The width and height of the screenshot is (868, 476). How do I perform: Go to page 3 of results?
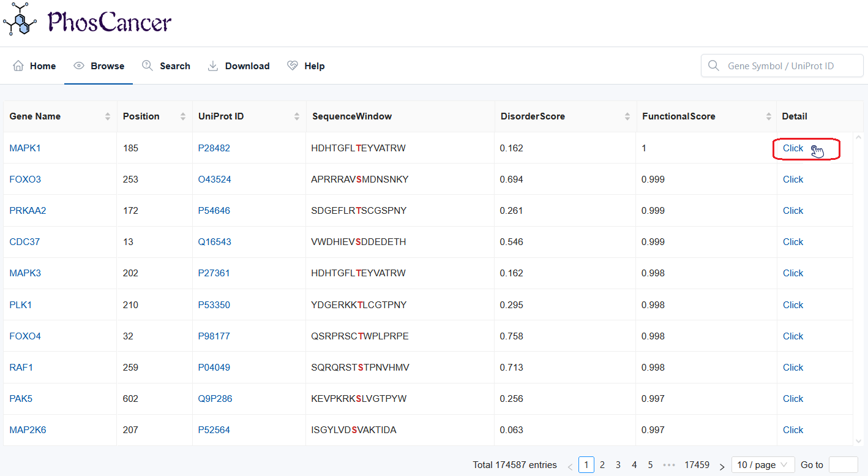tap(618, 465)
